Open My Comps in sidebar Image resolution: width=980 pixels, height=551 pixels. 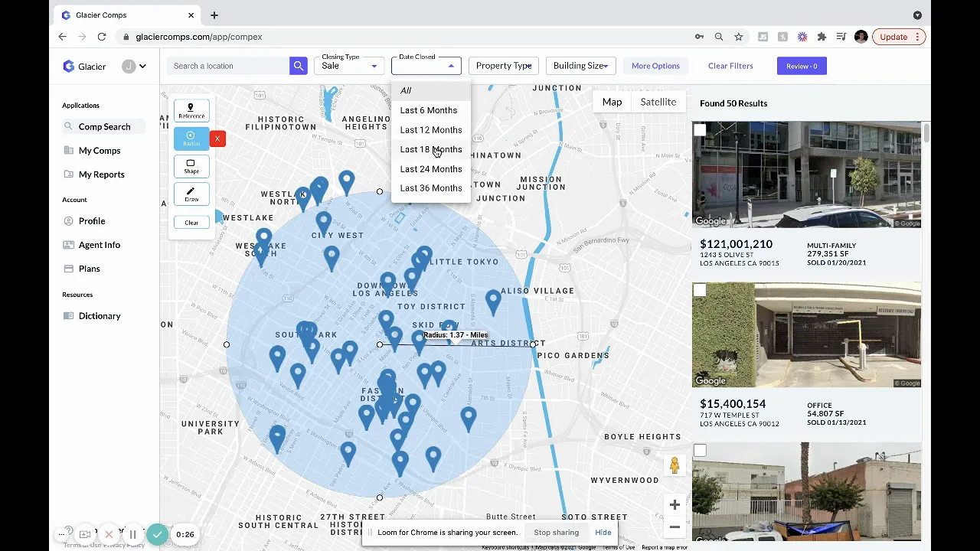[100, 151]
